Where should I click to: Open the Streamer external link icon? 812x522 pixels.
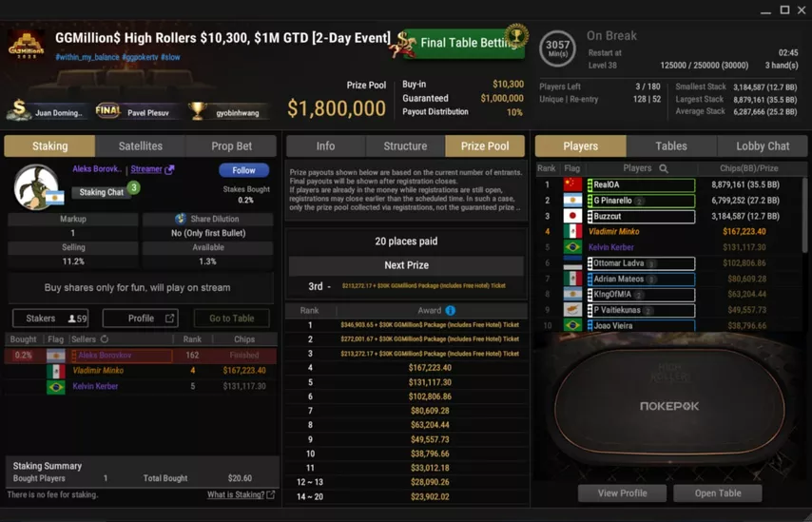(169, 169)
